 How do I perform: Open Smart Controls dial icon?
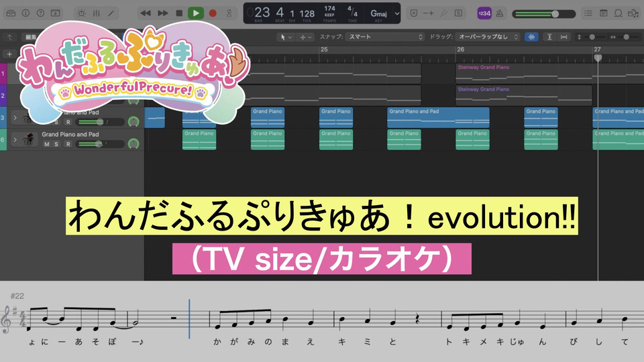coord(81,13)
